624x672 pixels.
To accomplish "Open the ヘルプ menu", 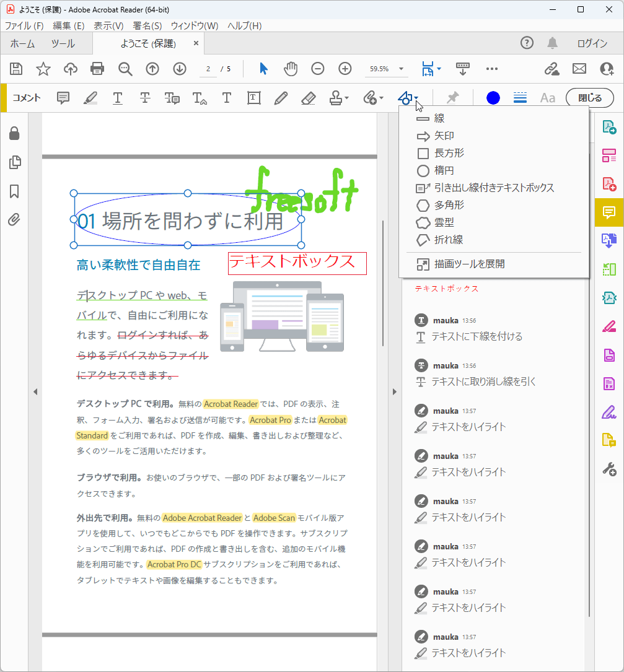I will pos(244,26).
